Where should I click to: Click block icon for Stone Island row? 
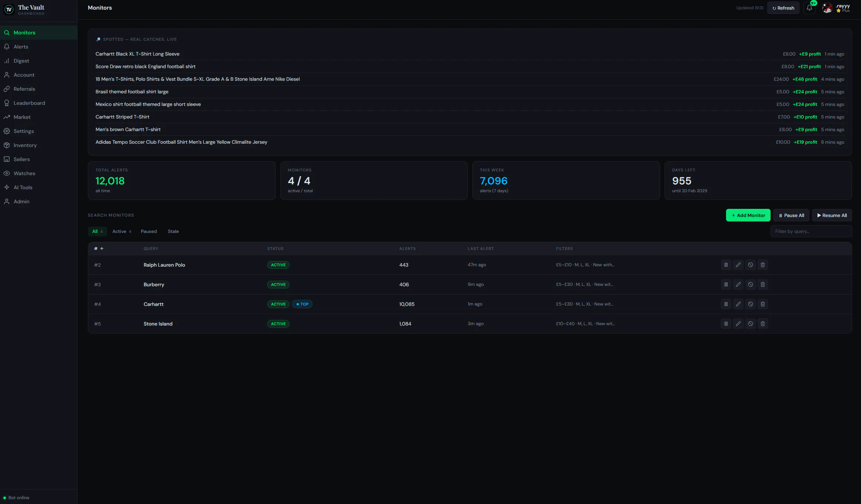pos(750,324)
